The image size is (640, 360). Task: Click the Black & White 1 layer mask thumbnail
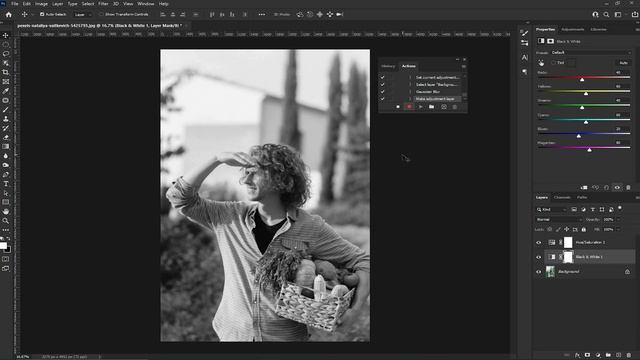568,257
